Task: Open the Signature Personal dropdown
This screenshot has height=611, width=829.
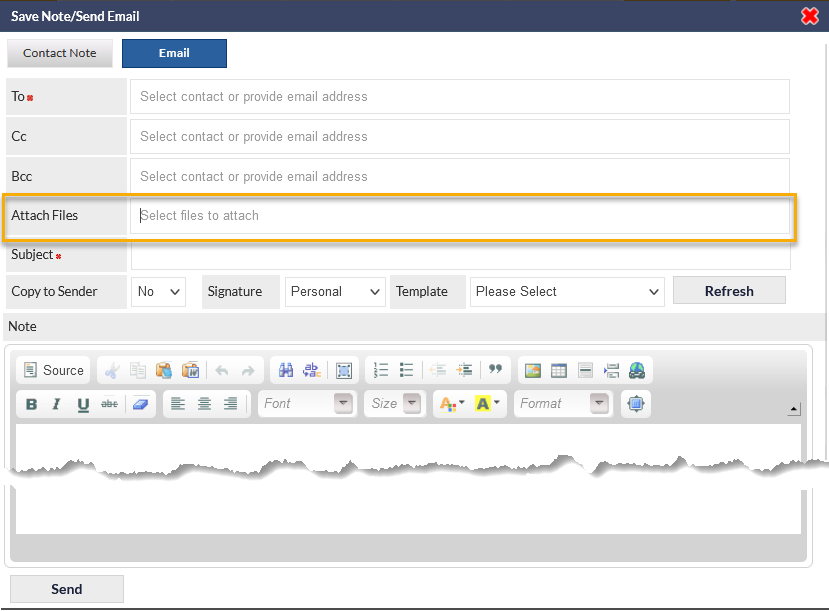Action: click(335, 292)
